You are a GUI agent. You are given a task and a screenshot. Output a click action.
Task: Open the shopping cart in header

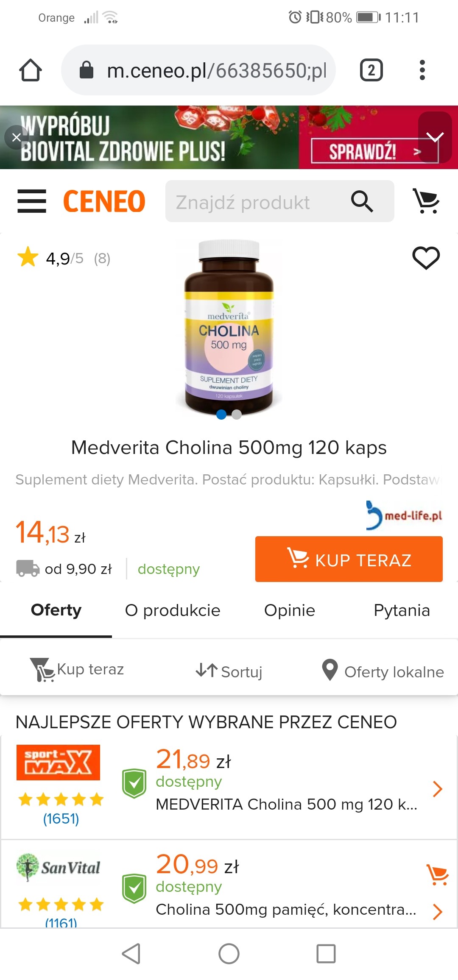(x=426, y=201)
